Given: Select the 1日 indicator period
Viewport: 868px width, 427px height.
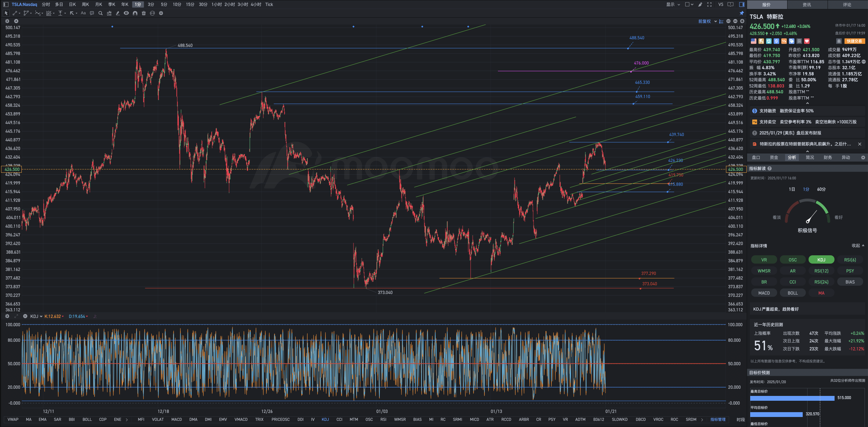Looking at the screenshot, I should (x=792, y=189).
